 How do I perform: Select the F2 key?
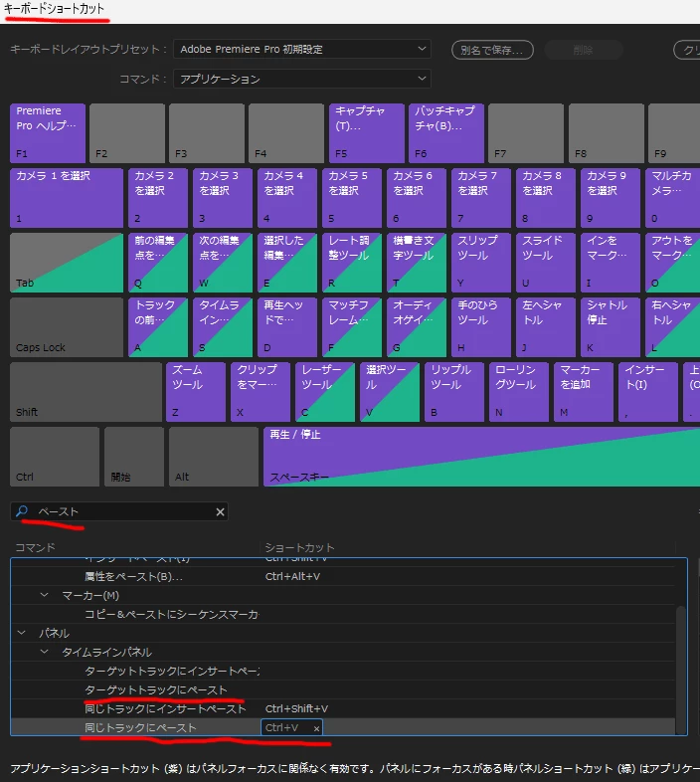click(127, 133)
